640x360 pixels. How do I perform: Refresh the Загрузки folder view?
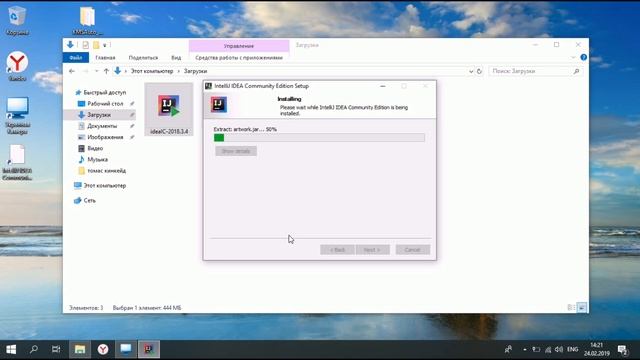tap(479, 71)
